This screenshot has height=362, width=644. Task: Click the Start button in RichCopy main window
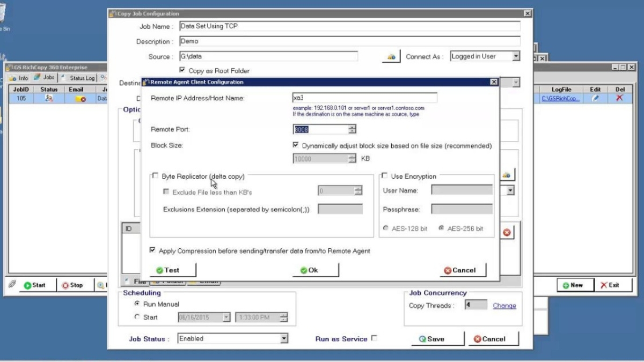pos(38,285)
